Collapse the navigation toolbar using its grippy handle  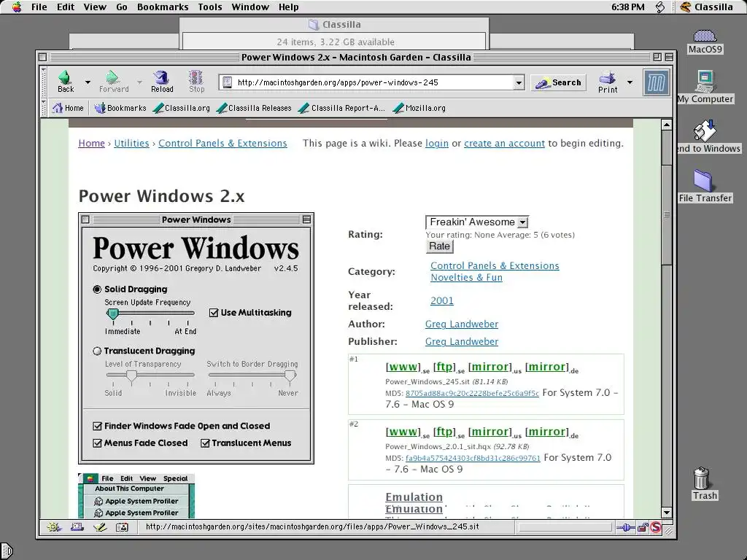tap(44, 82)
